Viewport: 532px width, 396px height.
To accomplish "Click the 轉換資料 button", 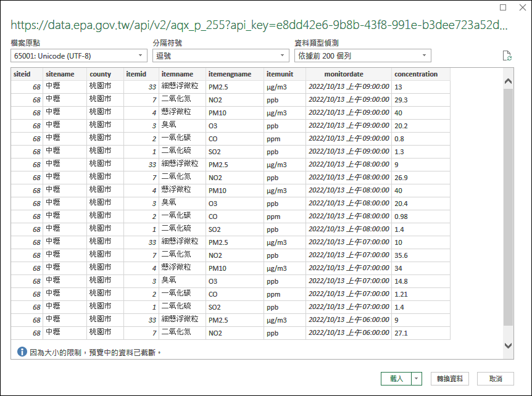I will tap(450, 379).
